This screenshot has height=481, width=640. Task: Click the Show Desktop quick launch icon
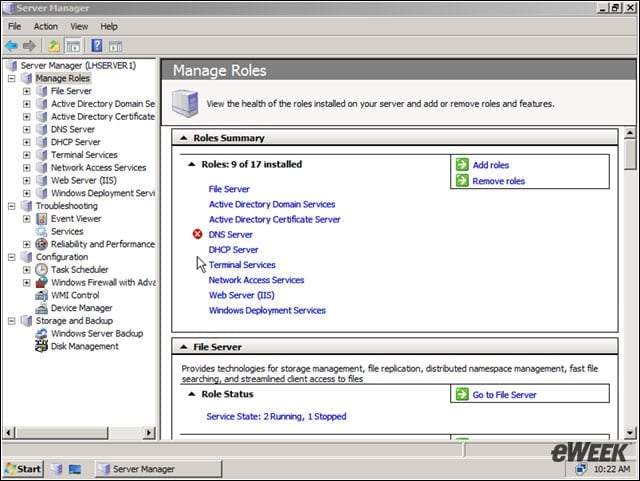coord(75,469)
